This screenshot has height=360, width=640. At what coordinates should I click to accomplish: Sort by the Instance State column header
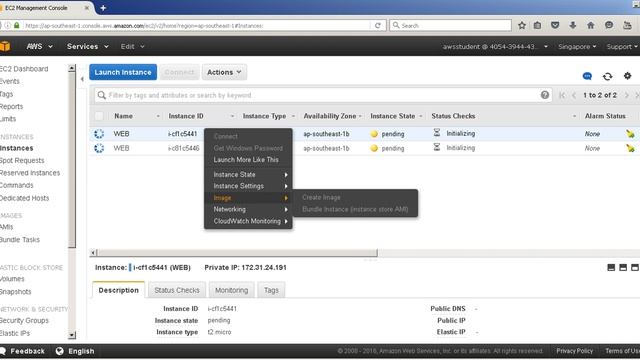tap(393, 116)
